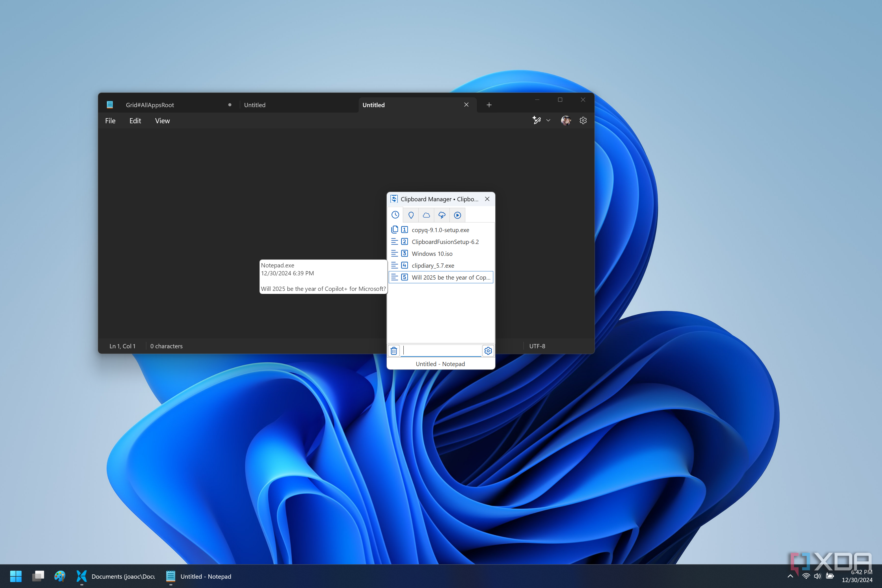Show hidden system tray icons chevron
Screen dimensions: 882x588
[x=790, y=576]
